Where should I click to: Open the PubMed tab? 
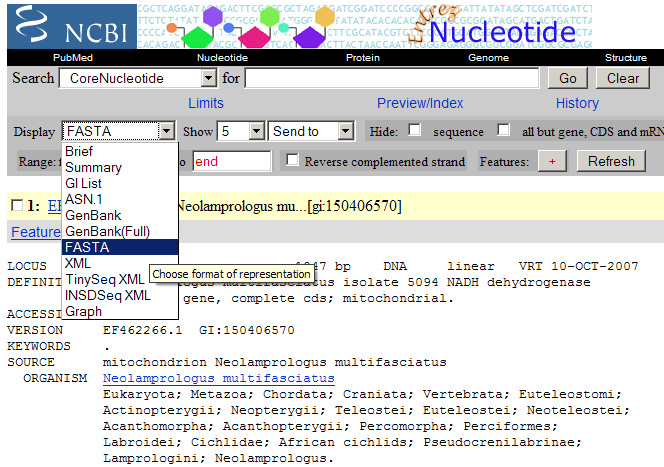tap(72, 58)
